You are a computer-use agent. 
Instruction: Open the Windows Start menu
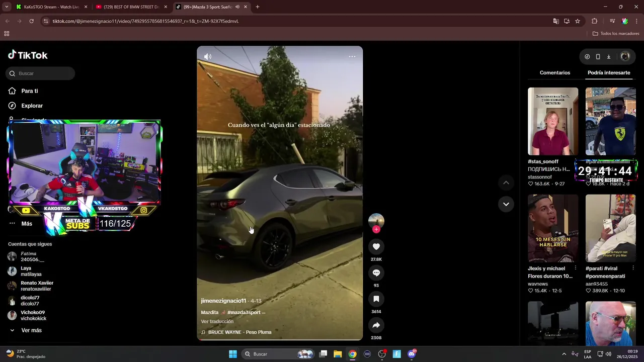[233, 354]
